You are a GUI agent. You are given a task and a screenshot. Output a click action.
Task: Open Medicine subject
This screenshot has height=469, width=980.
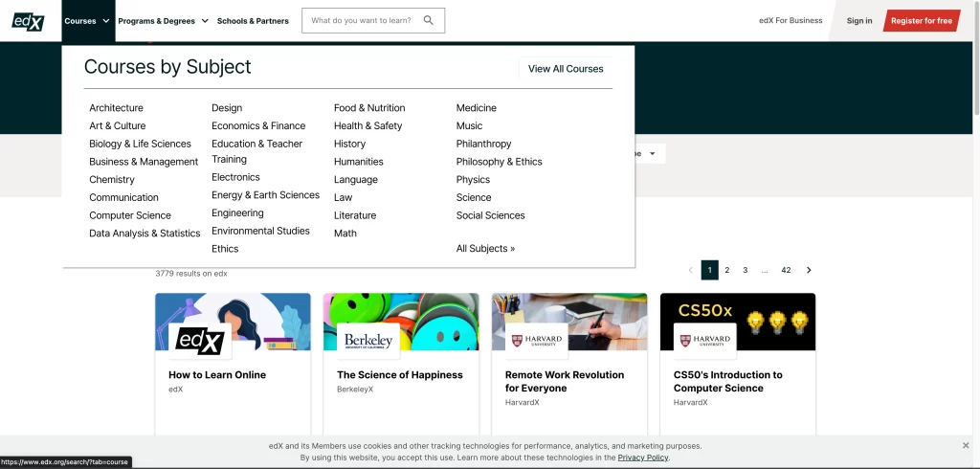[x=477, y=108]
